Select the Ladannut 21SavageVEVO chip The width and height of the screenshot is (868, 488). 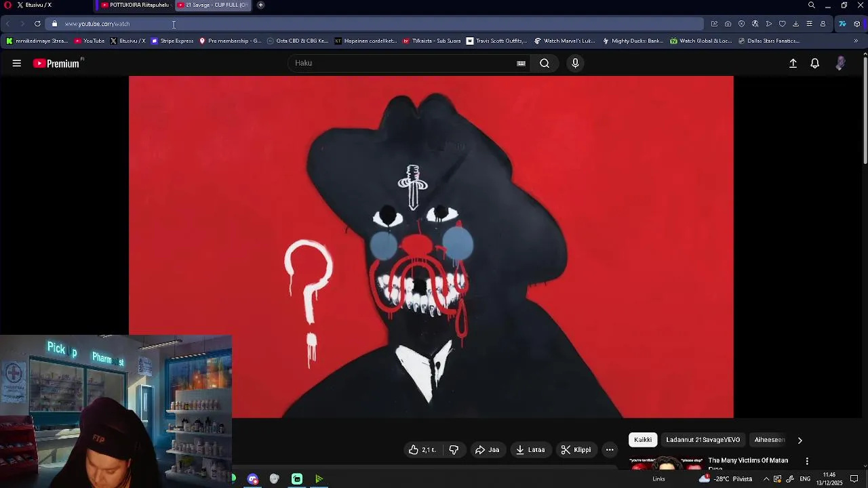[703, 440]
